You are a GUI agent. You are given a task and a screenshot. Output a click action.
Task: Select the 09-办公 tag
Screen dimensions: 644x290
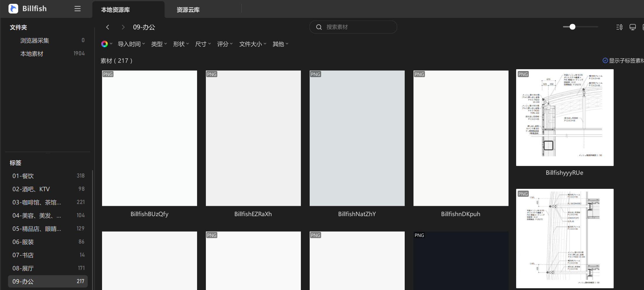pyautogui.click(x=48, y=281)
